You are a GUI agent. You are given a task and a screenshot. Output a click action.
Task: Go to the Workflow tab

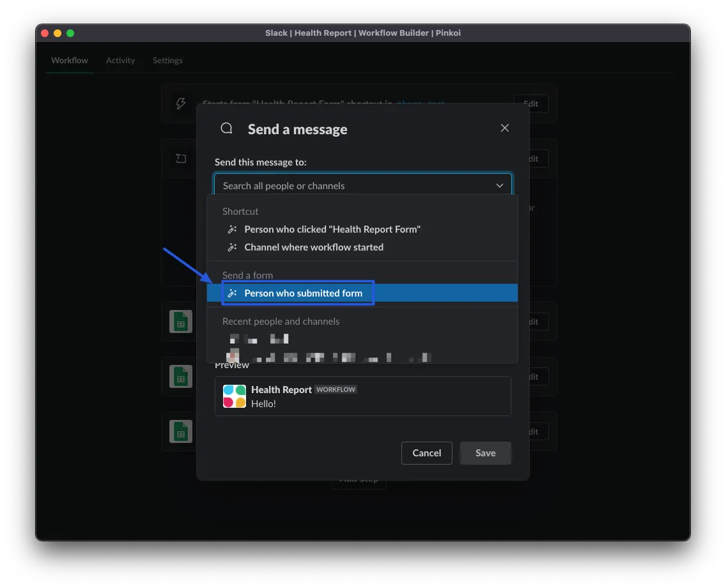point(70,60)
